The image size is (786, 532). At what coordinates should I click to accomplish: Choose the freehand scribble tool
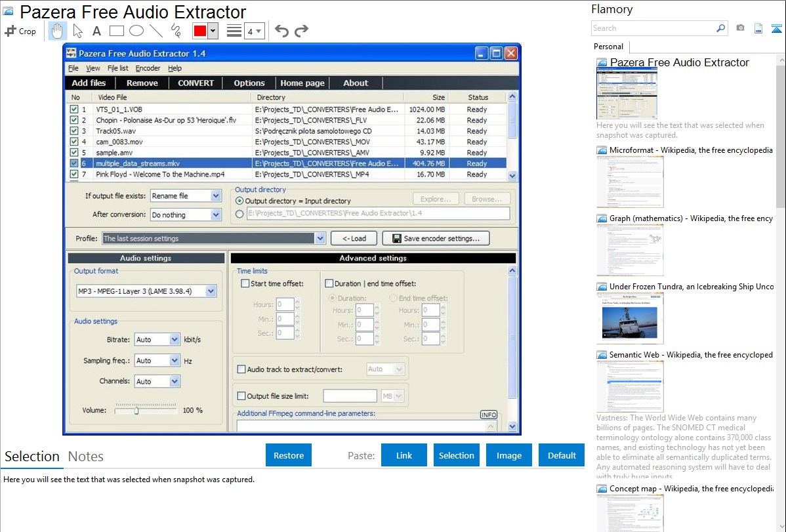(176, 31)
